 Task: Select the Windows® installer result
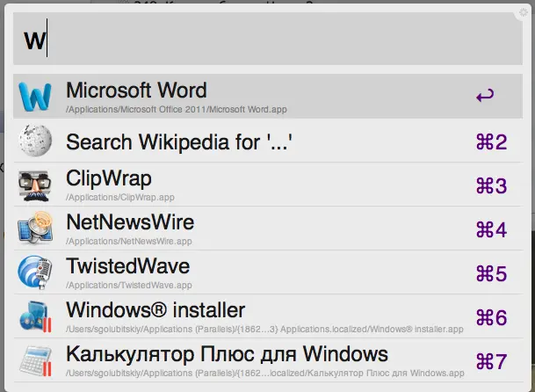pos(155,310)
